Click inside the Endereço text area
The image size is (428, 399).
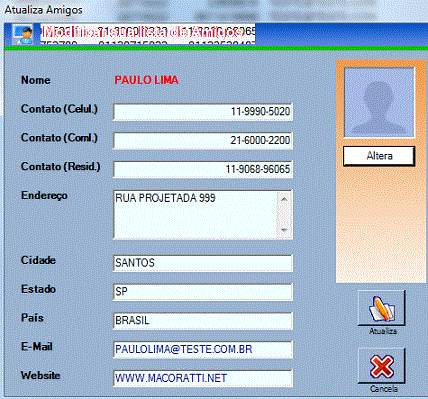[195, 214]
